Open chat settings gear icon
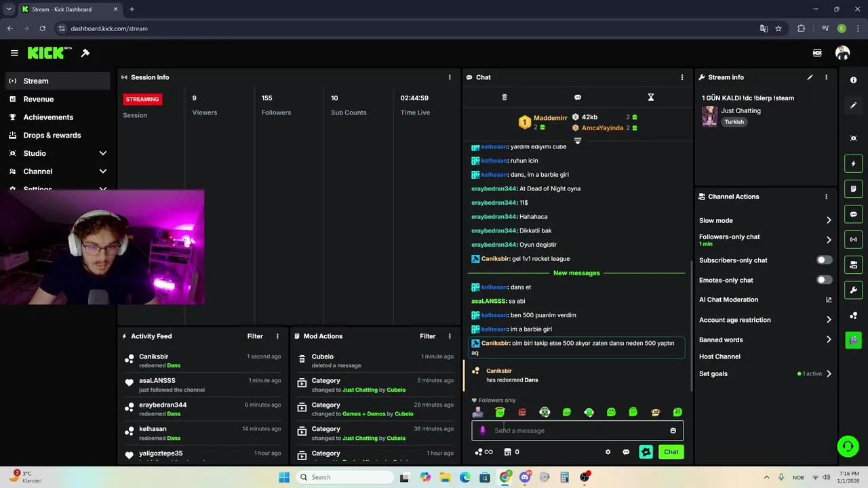 [x=608, y=452]
